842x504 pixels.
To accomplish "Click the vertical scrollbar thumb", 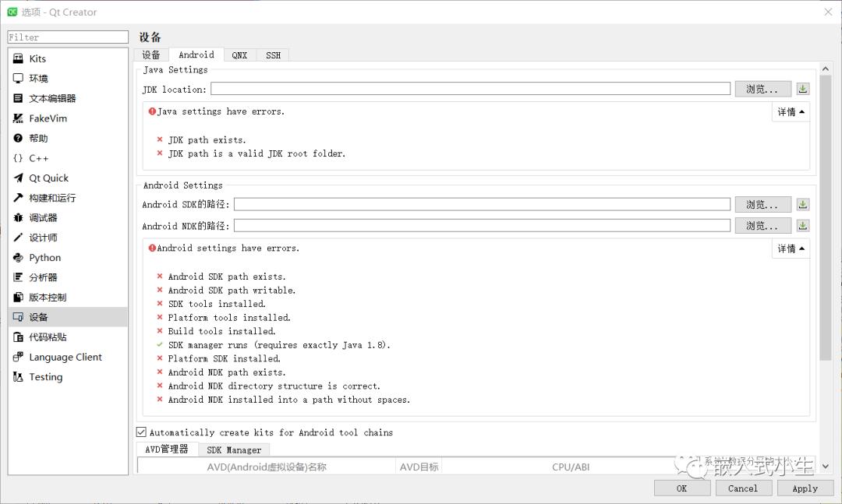I will (x=826, y=217).
